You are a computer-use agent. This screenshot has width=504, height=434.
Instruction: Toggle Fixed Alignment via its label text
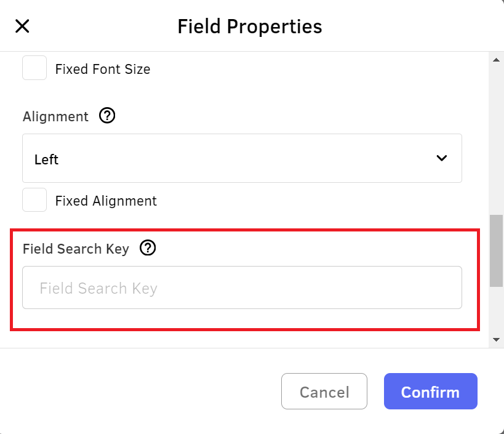pos(106,201)
